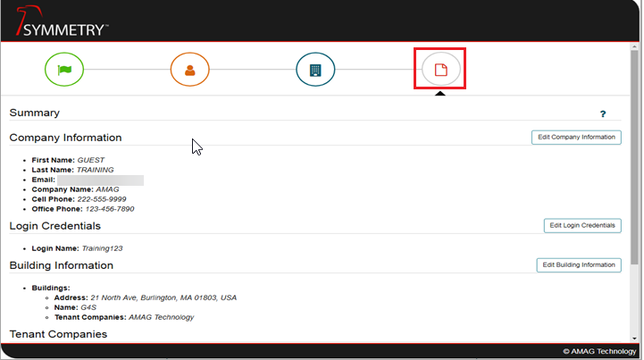The height and width of the screenshot is (360, 644).
Task: Click the Login Name value Training123
Action: pos(102,248)
